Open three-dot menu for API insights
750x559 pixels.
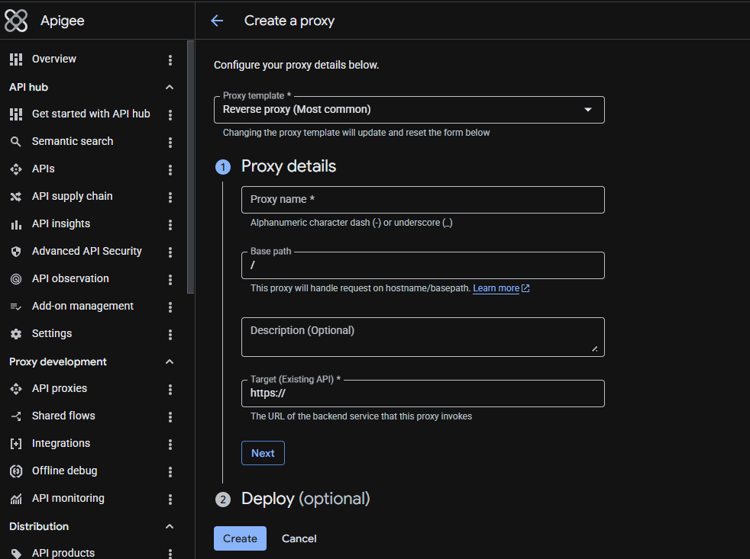click(170, 225)
